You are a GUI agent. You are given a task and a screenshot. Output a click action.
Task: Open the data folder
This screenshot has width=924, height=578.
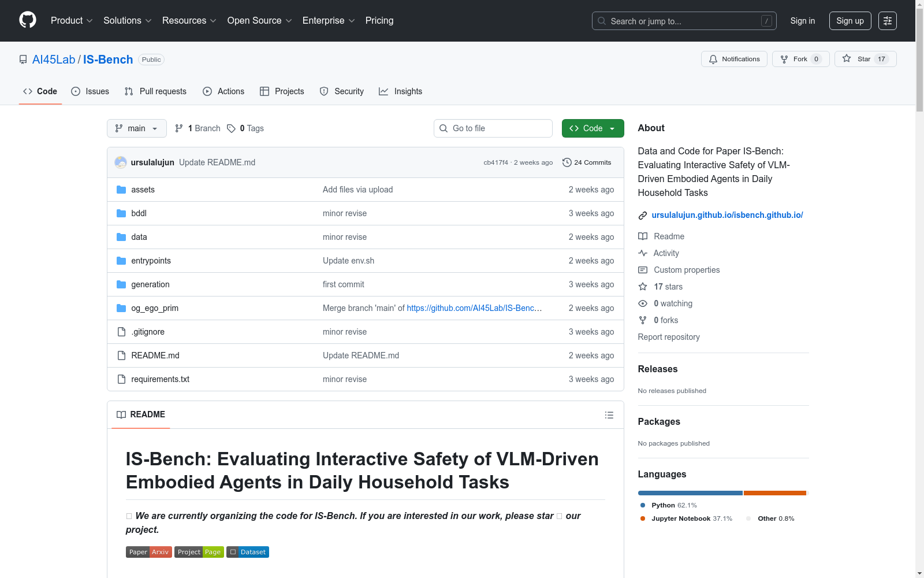pos(139,237)
